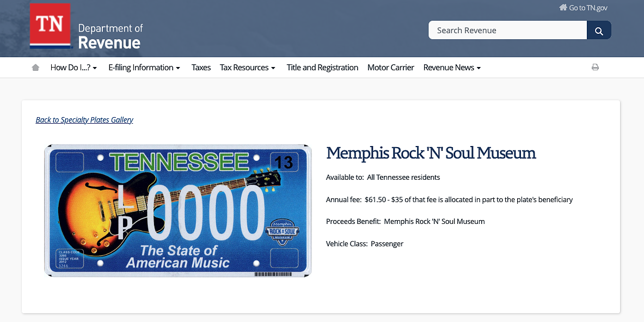Follow the Back to Specialty Plates Gallery link

tap(84, 120)
